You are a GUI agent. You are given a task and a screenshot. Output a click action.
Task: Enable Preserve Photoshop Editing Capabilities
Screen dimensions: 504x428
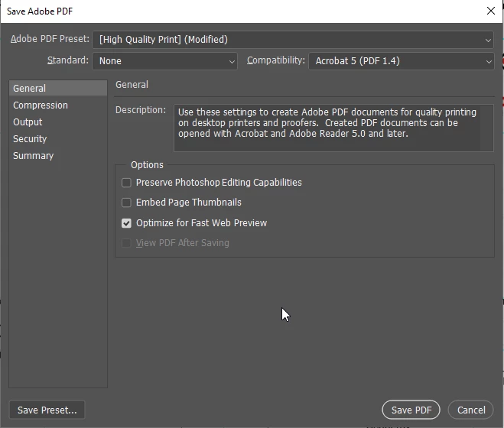pyautogui.click(x=126, y=183)
